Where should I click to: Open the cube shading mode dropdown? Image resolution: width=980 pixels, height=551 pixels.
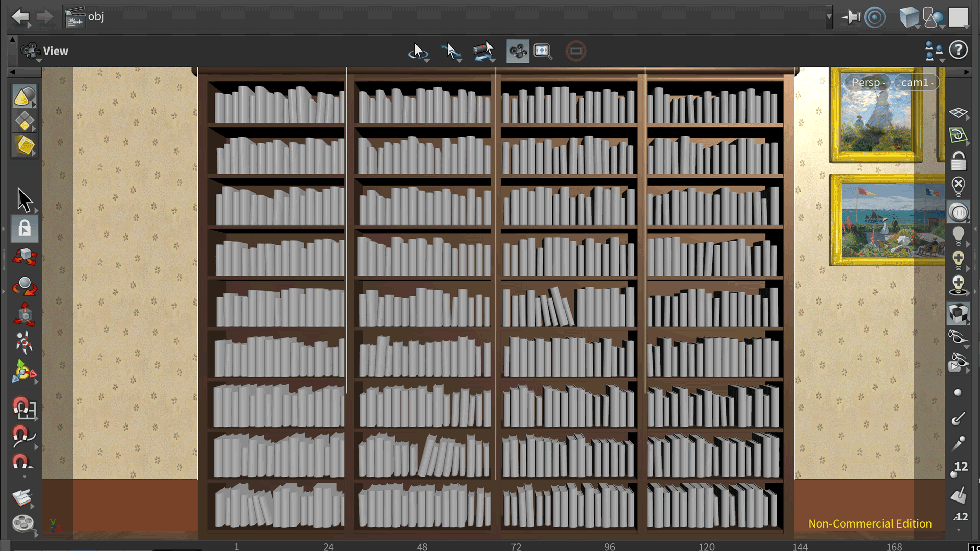pos(910,17)
